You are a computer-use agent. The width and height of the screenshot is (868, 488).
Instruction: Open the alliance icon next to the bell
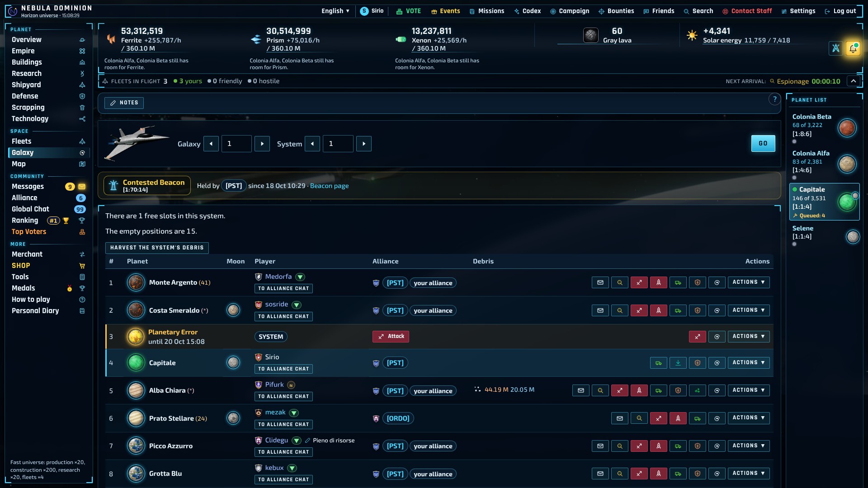tap(836, 48)
